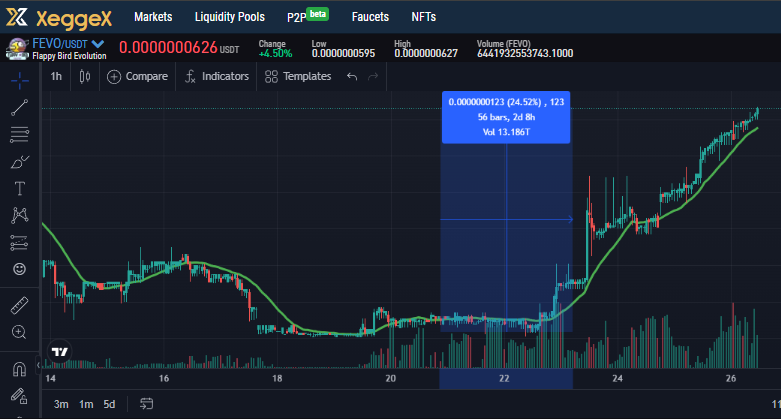781x419 pixels.
Task: Set the range to 5d
Action: [x=109, y=404]
